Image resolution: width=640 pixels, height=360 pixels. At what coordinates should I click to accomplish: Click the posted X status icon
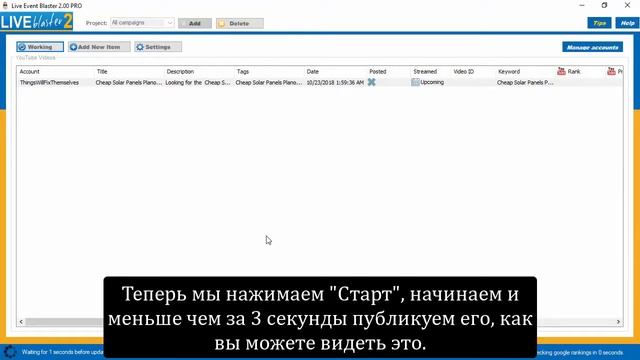(371, 82)
